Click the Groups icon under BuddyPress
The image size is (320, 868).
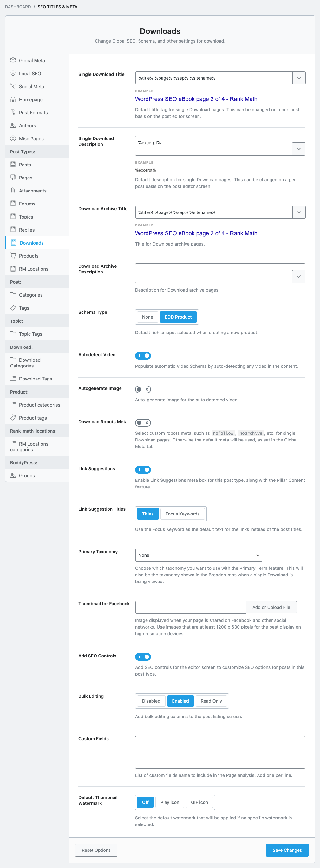(x=13, y=475)
